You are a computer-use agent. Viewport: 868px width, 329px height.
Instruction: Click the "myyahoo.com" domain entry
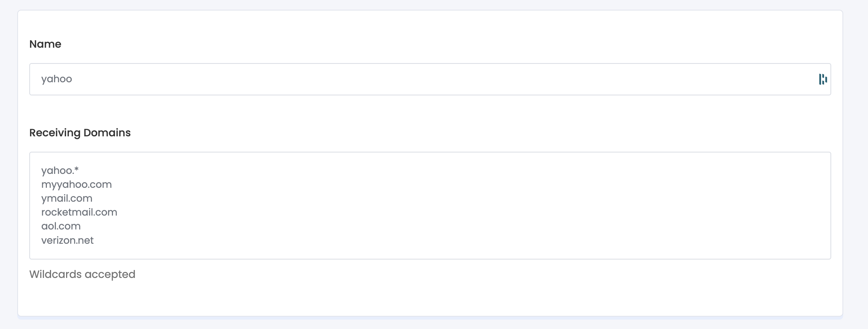coord(76,184)
